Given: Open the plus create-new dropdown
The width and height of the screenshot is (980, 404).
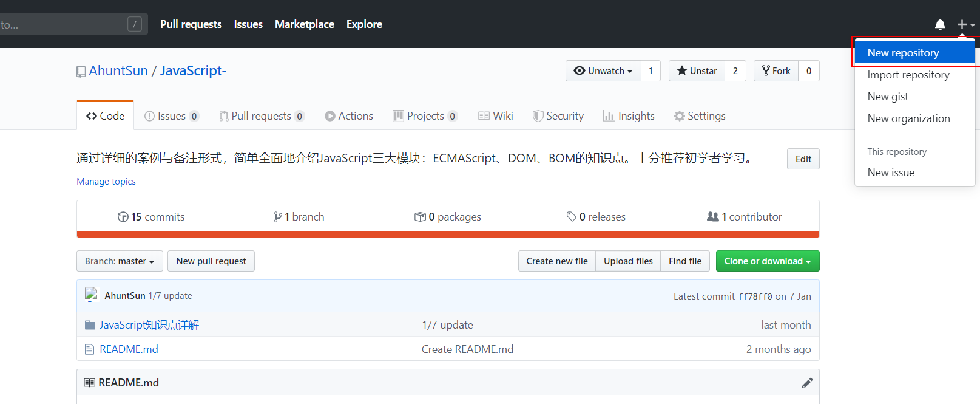Looking at the screenshot, I should (x=965, y=24).
